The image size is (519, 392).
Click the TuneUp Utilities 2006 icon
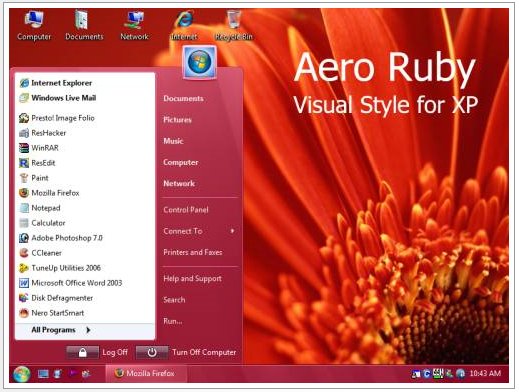[24, 268]
